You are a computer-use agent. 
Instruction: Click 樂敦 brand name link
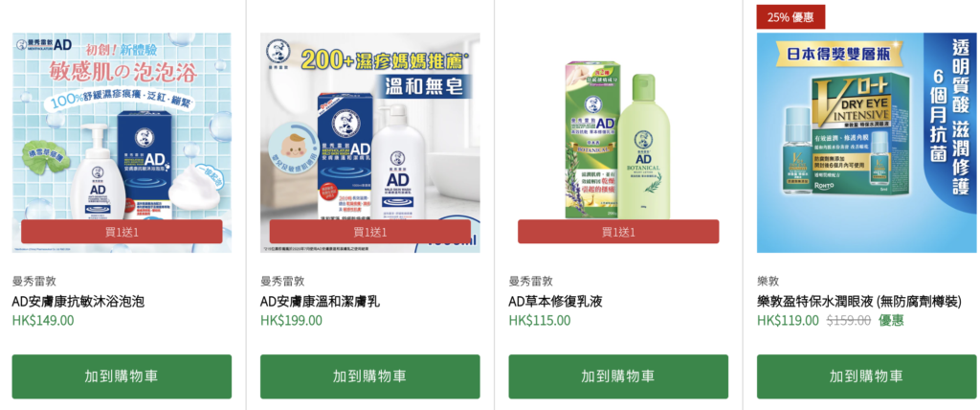(x=768, y=282)
